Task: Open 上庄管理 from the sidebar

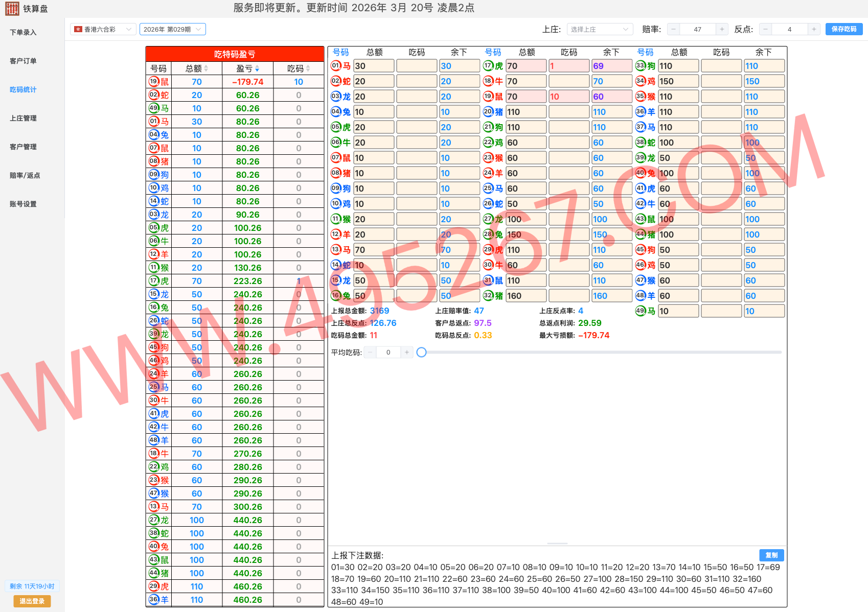Action: [x=23, y=118]
